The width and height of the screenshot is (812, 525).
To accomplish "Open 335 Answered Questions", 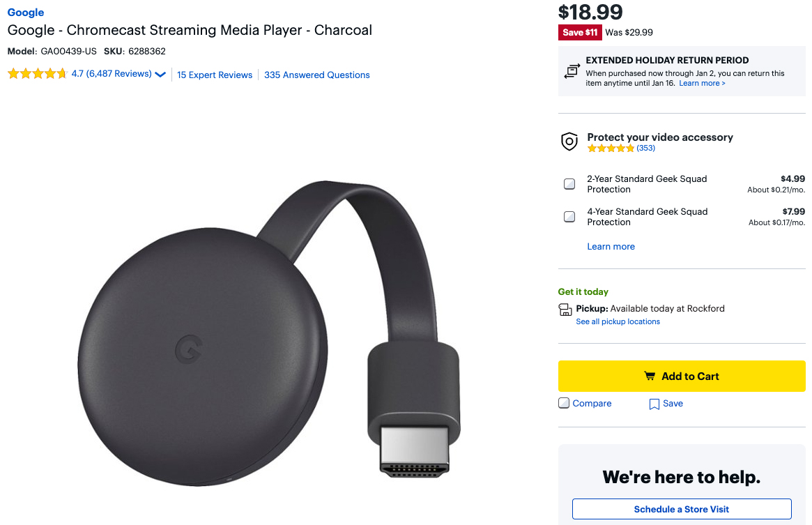I will (x=316, y=75).
